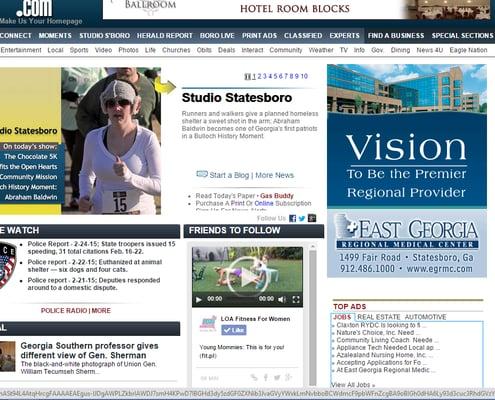Click the large play overlay on the video
The height and width of the screenshot is (400, 495).
coord(247,277)
